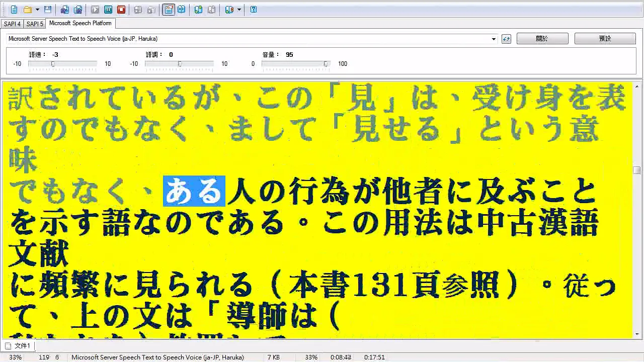Click the Split to Audio Files icon
The image size is (644, 362).
tap(78, 10)
